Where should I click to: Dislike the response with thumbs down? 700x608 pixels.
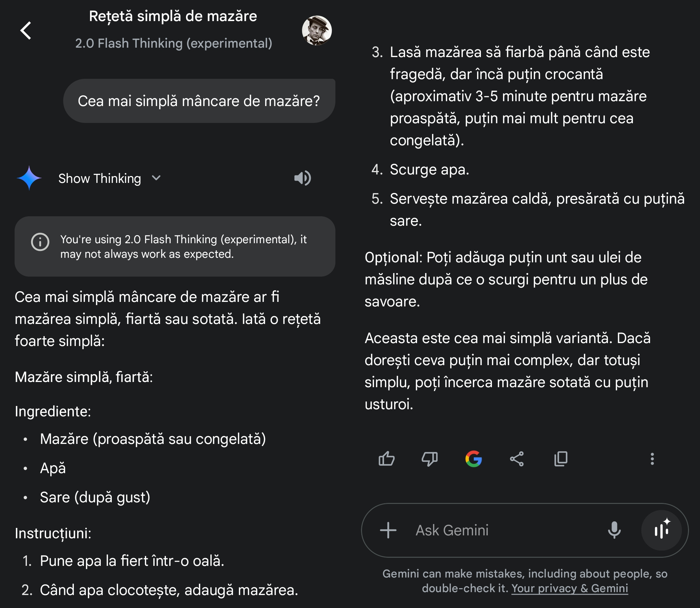click(429, 459)
